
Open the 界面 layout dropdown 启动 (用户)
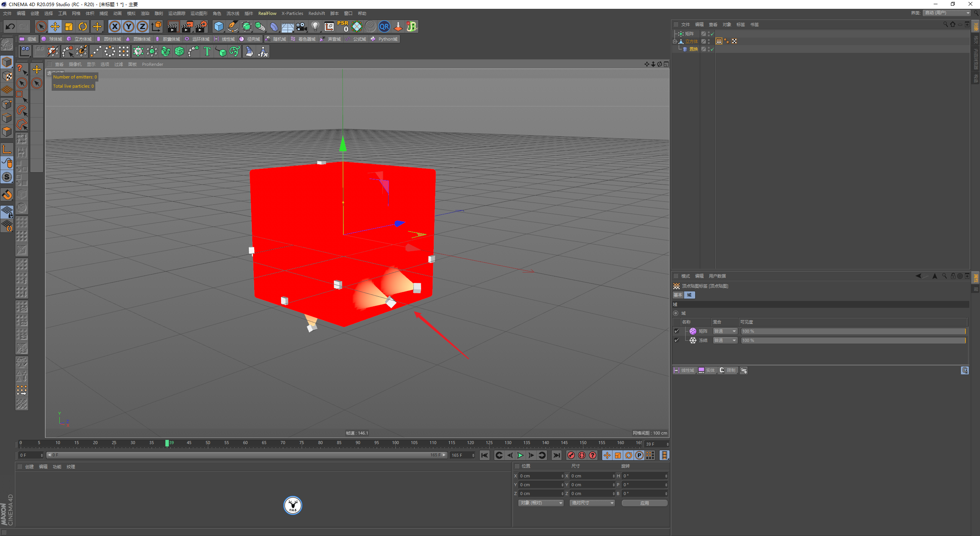click(947, 13)
